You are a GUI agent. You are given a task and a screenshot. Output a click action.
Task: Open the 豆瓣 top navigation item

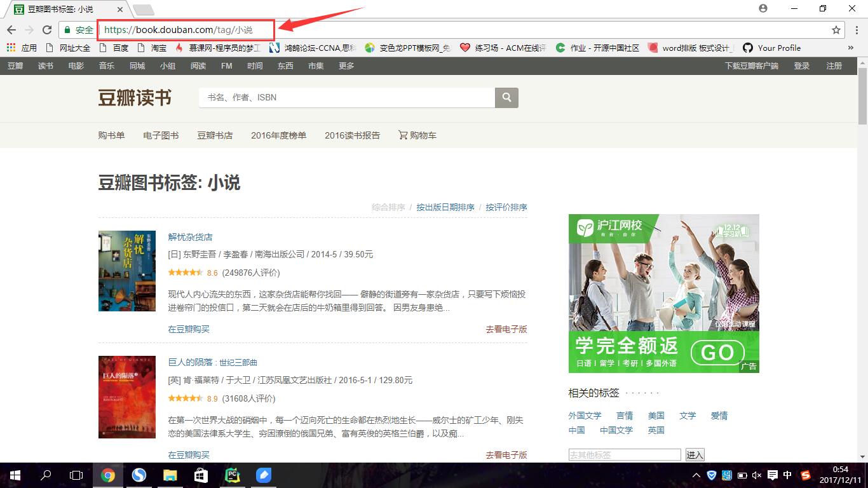[x=15, y=66]
